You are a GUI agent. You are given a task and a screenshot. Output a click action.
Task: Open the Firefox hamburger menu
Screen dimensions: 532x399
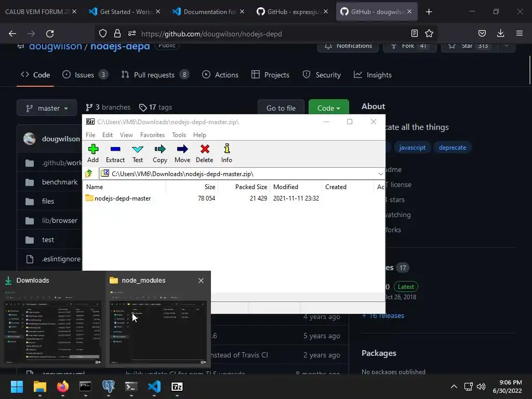tap(520, 33)
